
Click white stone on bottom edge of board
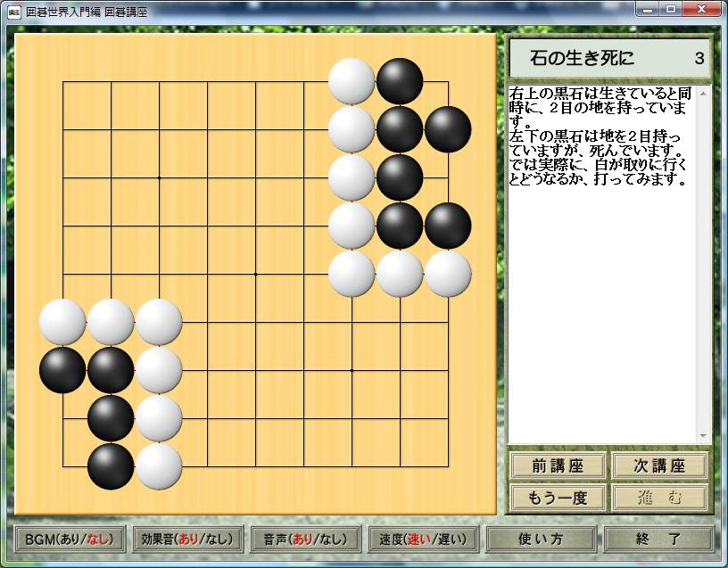pyautogui.click(x=159, y=466)
